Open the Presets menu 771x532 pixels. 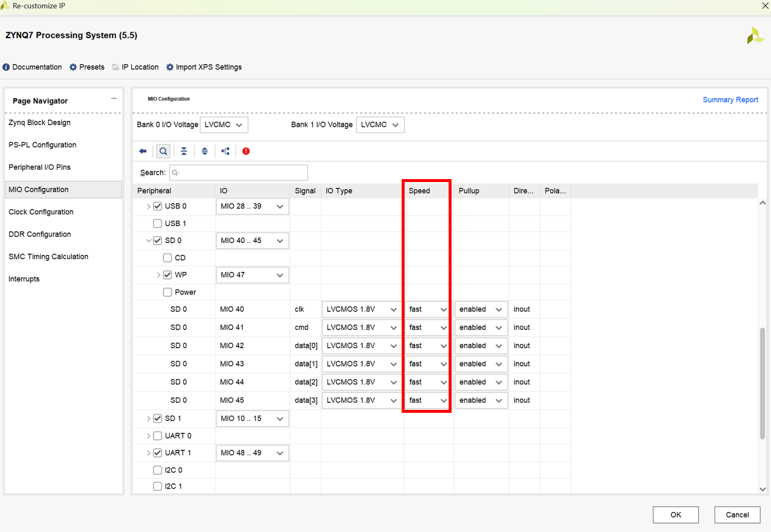point(87,67)
